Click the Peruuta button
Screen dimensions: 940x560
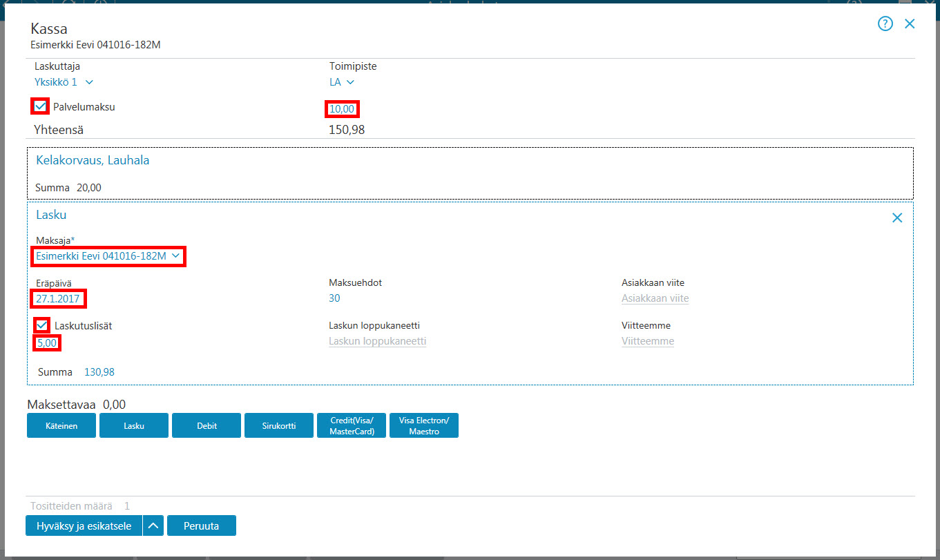coord(202,525)
